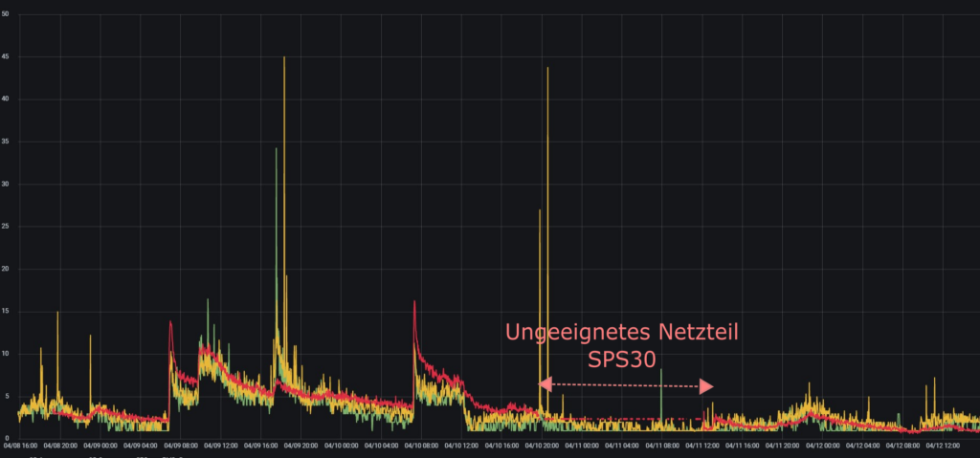
Task: Click the '04/12 12:00' x-axis label
Action: click(x=941, y=444)
